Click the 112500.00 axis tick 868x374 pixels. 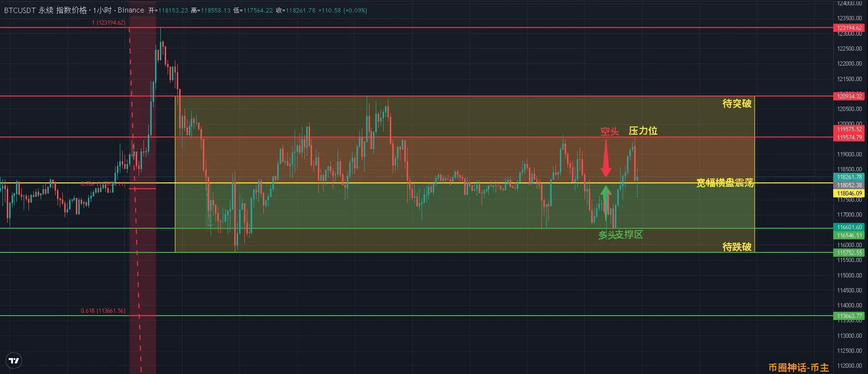coord(850,351)
